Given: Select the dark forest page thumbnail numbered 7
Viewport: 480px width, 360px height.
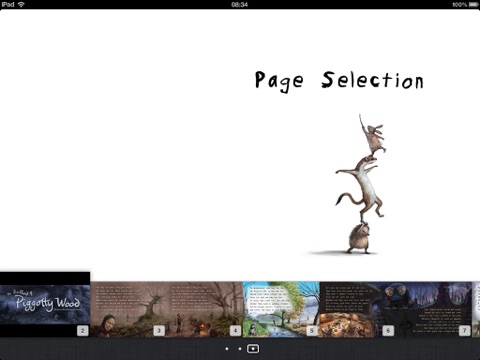Looking at the screenshot, I should 434,309.
